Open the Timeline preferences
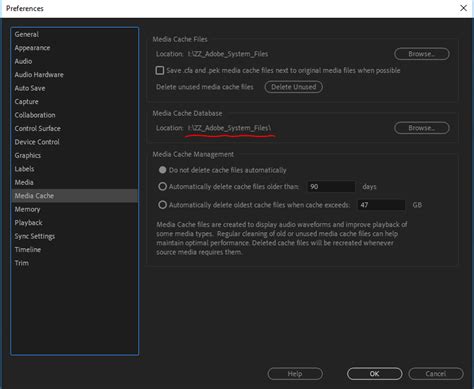This screenshot has height=389, width=474. pos(28,250)
